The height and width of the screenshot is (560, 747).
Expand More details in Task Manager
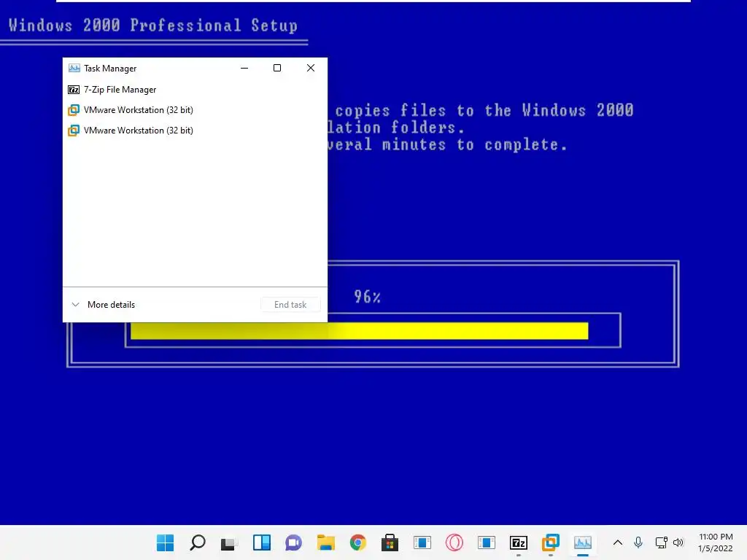pos(104,305)
